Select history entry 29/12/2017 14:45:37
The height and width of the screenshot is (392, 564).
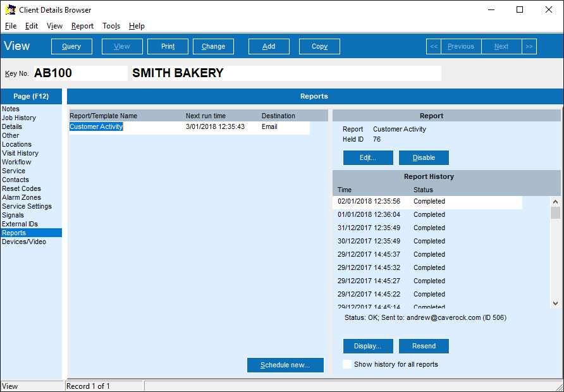pyautogui.click(x=427, y=255)
